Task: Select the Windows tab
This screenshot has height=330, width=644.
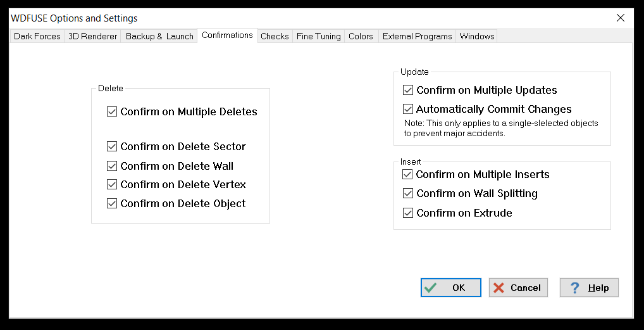Action: pyautogui.click(x=477, y=36)
